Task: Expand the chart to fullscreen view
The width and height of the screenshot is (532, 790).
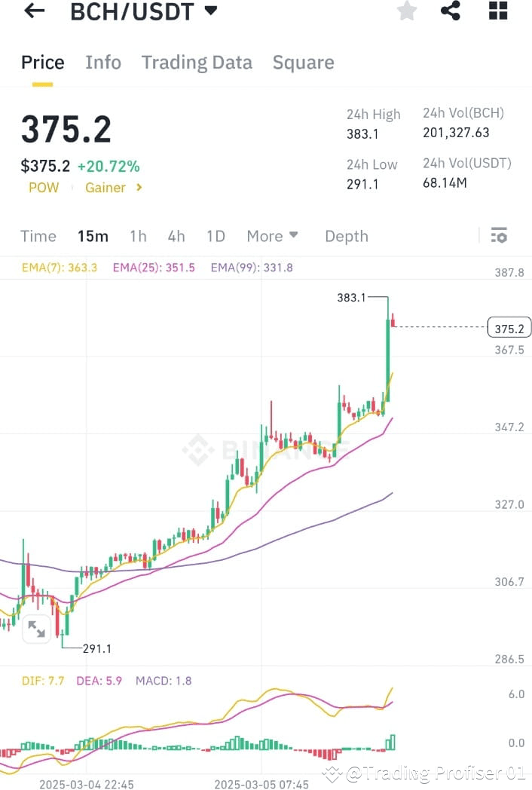Action: 35,629
